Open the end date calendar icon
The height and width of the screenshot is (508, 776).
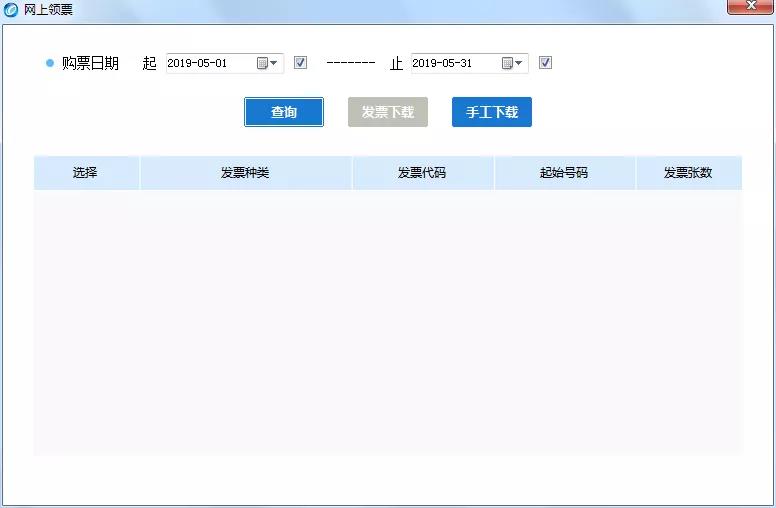(507, 63)
